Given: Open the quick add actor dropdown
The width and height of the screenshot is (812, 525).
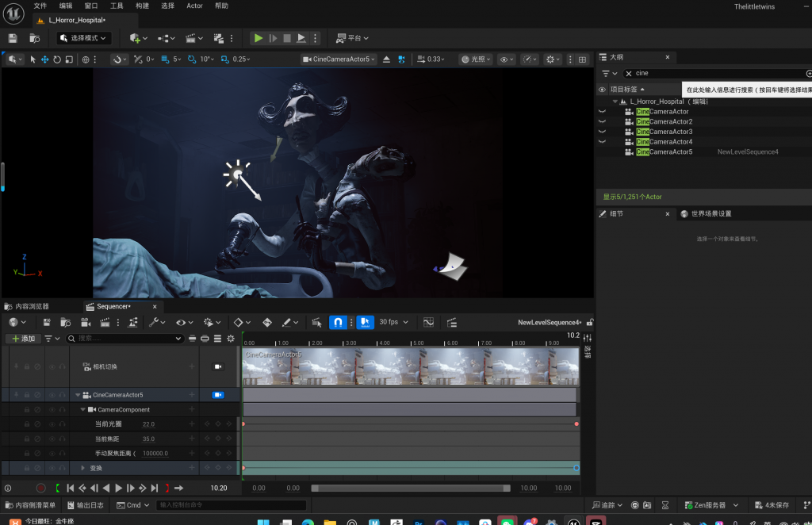Looking at the screenshot, I should pyautogui.click(x=138, y=38).
